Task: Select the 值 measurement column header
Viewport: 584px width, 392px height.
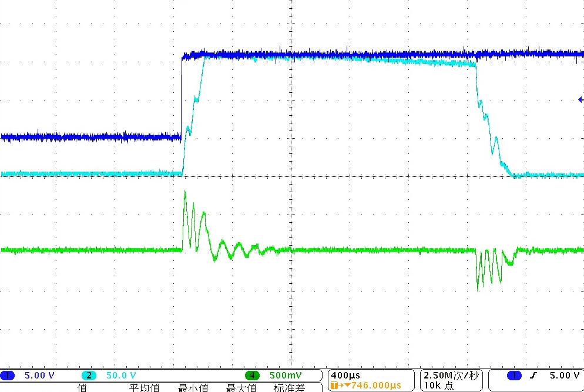Action: [x=82, y=387]
